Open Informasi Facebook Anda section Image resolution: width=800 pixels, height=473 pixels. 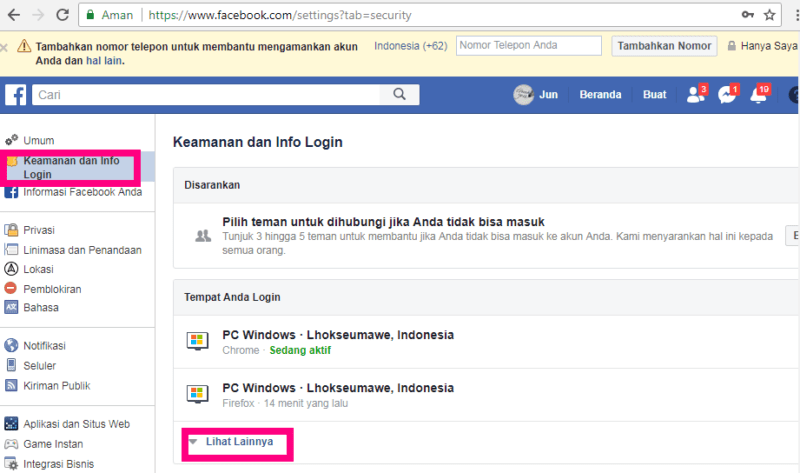83,192
